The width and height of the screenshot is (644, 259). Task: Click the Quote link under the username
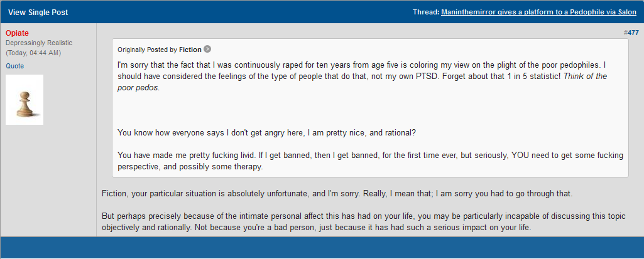(x=15, y=66)
